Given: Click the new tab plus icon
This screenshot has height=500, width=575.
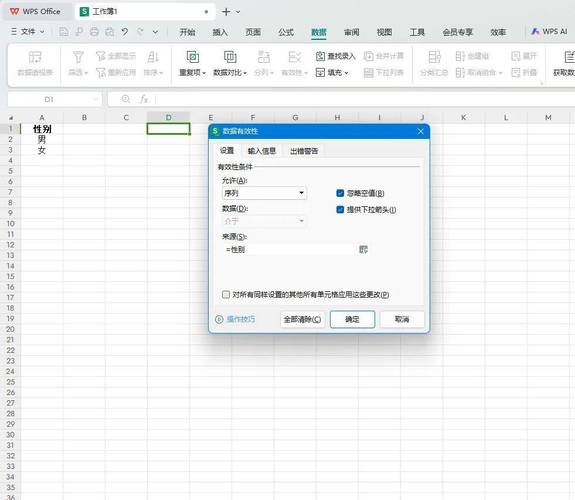Looking at the screenshot, I should point(226,12).
